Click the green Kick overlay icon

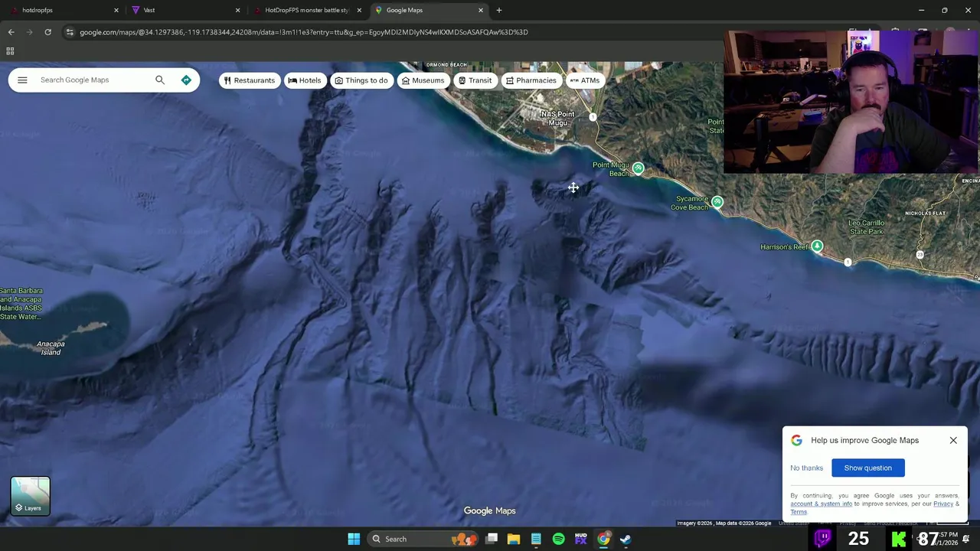point(898,539)
